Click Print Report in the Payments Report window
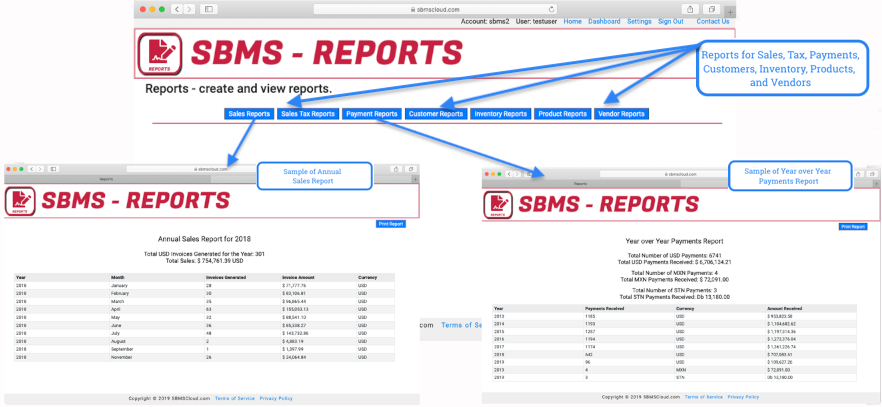882x407 pixels. pyautogui.click(x=853, y=227)
